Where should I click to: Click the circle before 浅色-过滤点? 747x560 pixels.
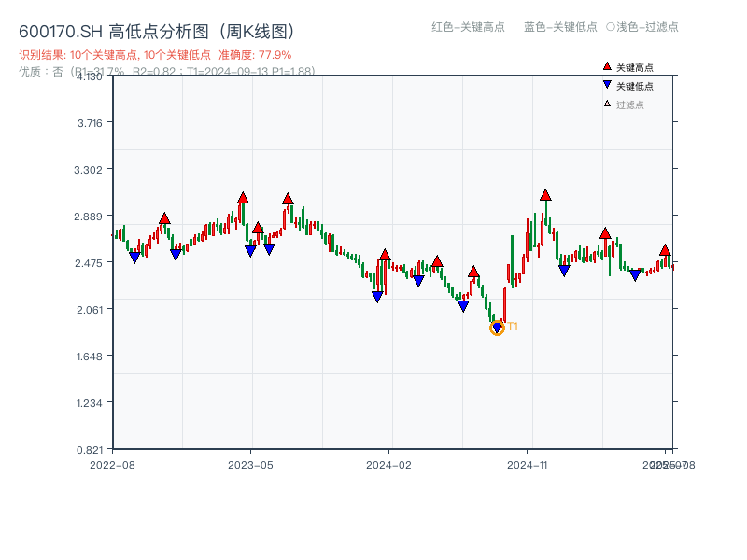611,27
